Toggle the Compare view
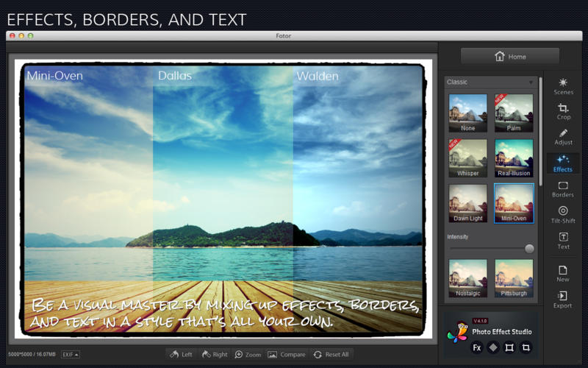Viewport: 588px width, 368px height. coord(287,355)
